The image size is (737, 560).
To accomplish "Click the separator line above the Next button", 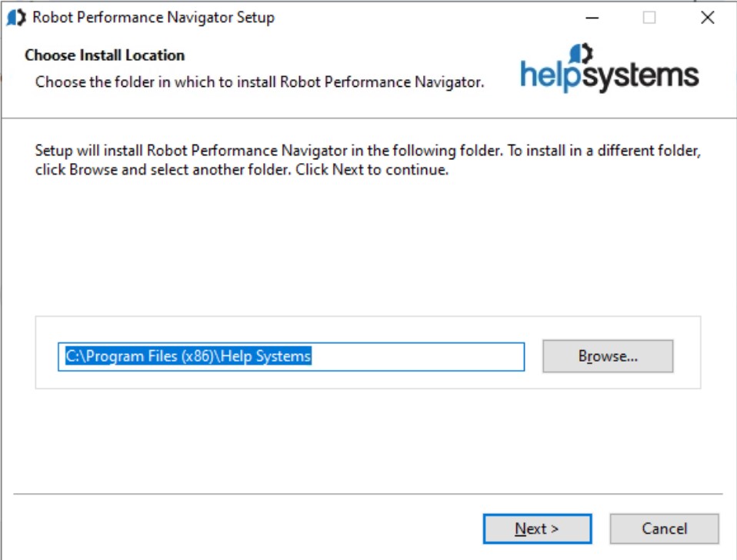I will (368, 494).
